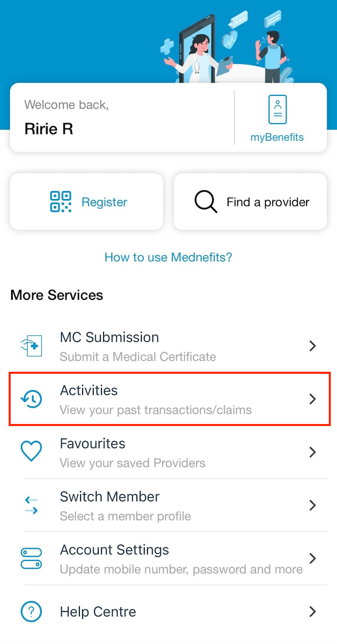The width and height of the screenshot is (337, 644).
Task: Tap the Account Settings toggle-style icon
Action: 31,558
